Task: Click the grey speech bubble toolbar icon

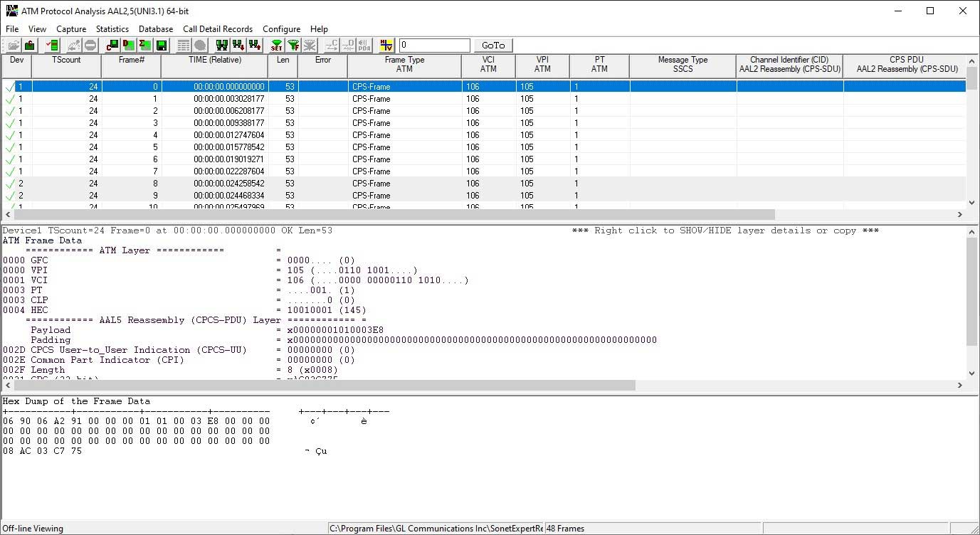Action: (200, 46)
